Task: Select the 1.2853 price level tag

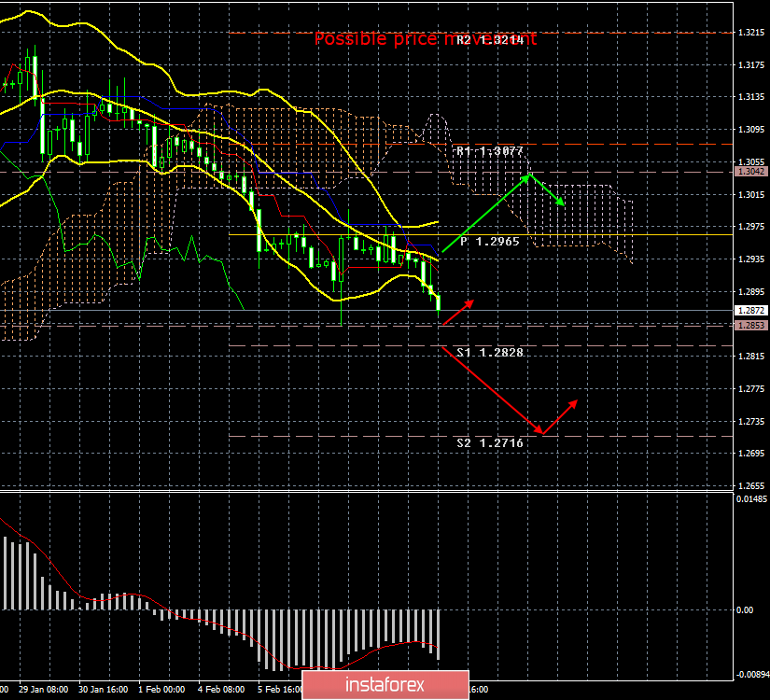Action: [x=750, y=325]
